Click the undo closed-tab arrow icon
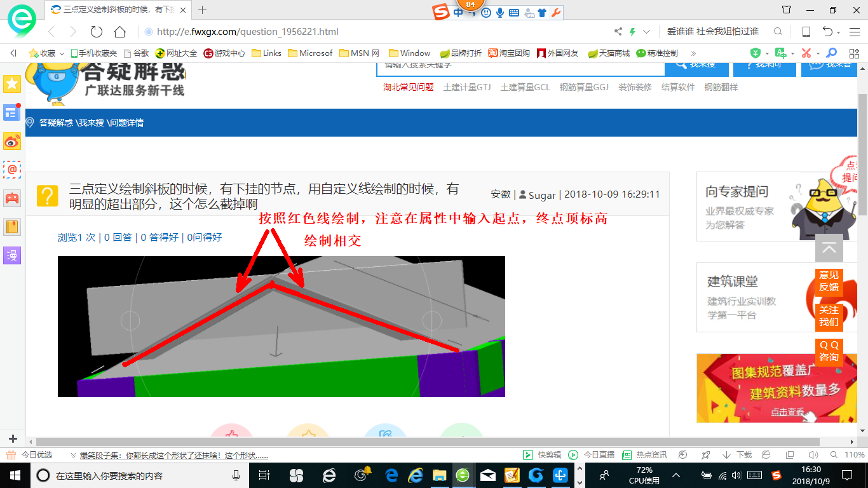Viewport: 868px width, 488px height. (x=827, y=32)
